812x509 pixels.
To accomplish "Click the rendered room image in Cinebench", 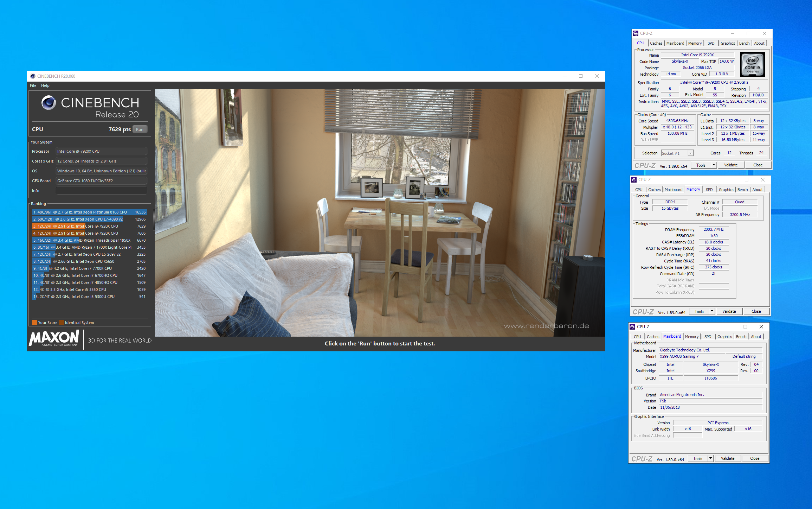I will (380, 212).
